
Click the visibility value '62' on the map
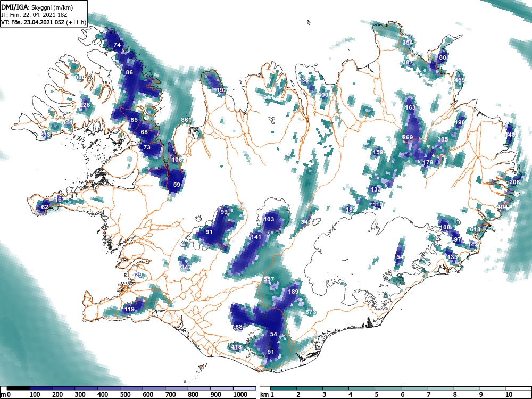pyautogui.click(x=45, y=206)
